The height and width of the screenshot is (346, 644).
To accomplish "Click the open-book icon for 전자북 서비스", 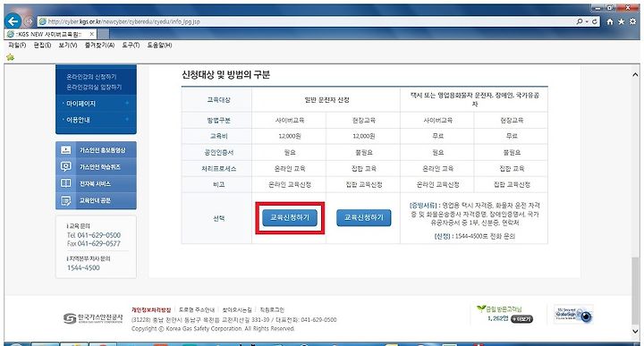I will tap(66, 183).
